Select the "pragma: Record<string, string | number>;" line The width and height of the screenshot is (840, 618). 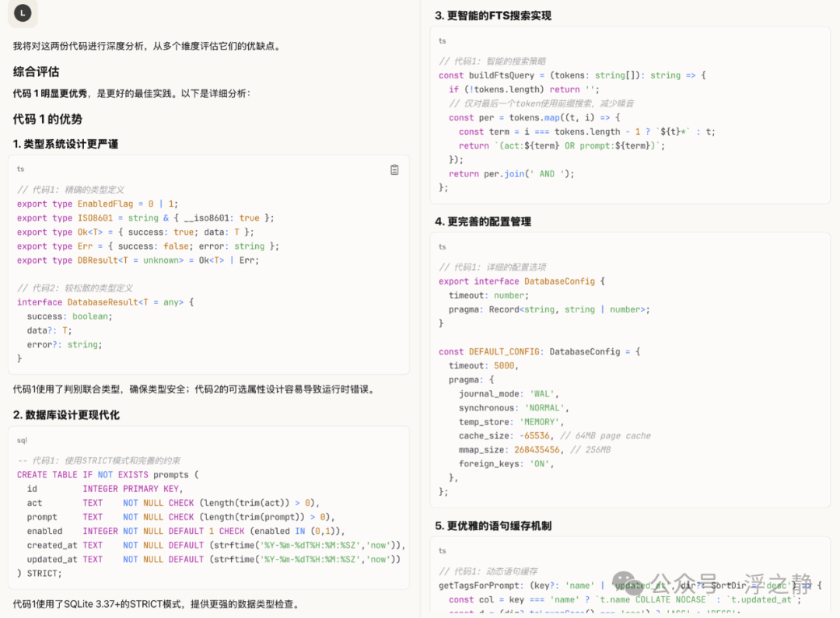pyautogui.click(x=549, y=309)
